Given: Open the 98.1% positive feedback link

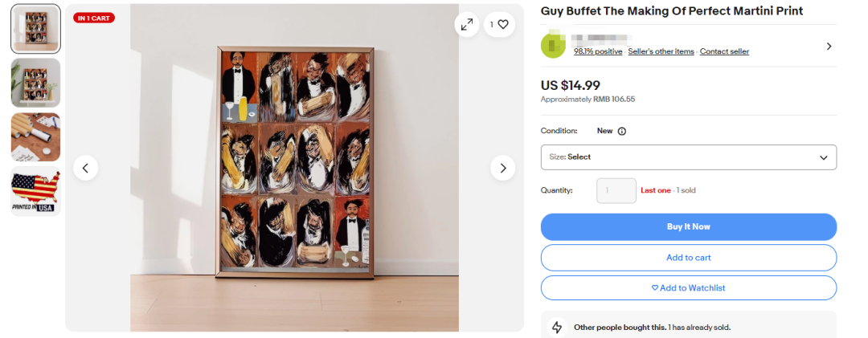Looking at the screenshot, I should point(597,51).
